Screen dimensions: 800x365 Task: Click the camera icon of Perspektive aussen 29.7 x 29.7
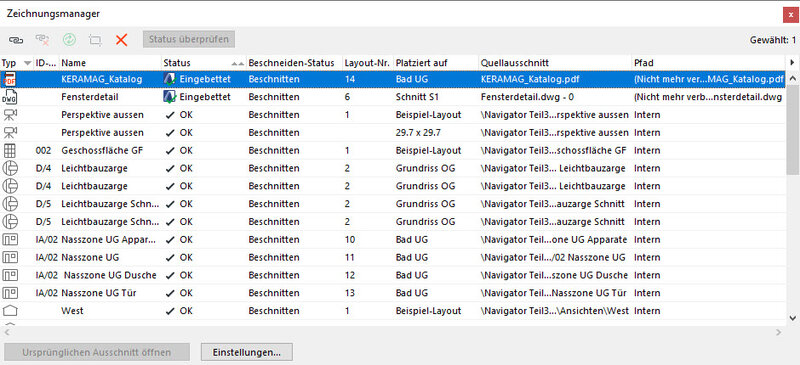tap(10, 133)
